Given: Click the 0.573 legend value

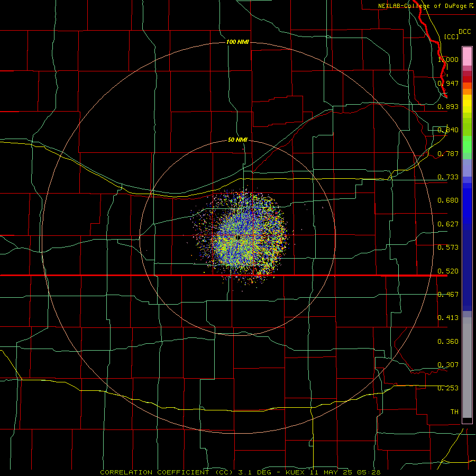Looking at the screenshot, I should [x=448, y=248].
